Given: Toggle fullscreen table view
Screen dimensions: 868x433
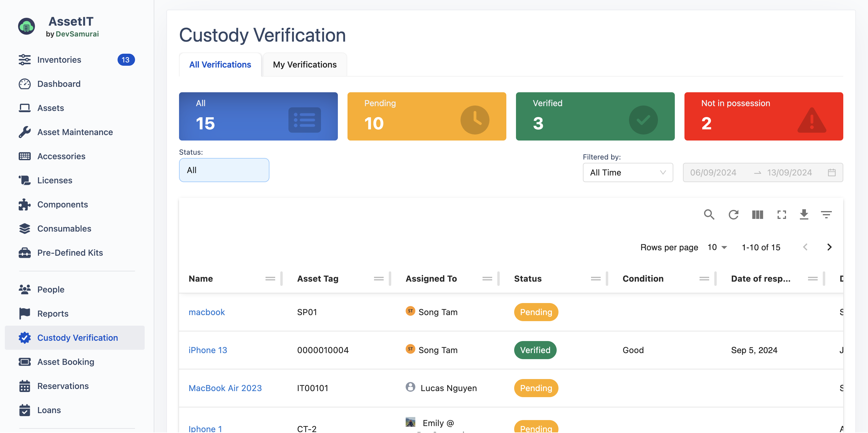Looking at the screenshot, I should click(x=782, y=214).
